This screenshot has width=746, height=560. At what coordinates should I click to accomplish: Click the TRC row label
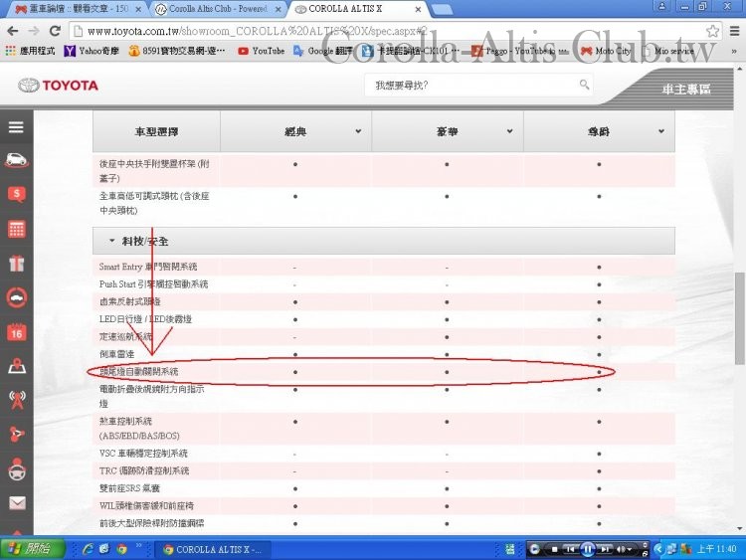[144, 471]
